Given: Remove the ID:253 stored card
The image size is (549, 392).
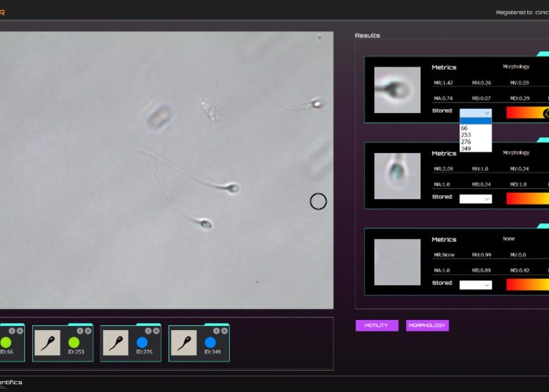Looking at the screenshot, I should coord(88,331).
